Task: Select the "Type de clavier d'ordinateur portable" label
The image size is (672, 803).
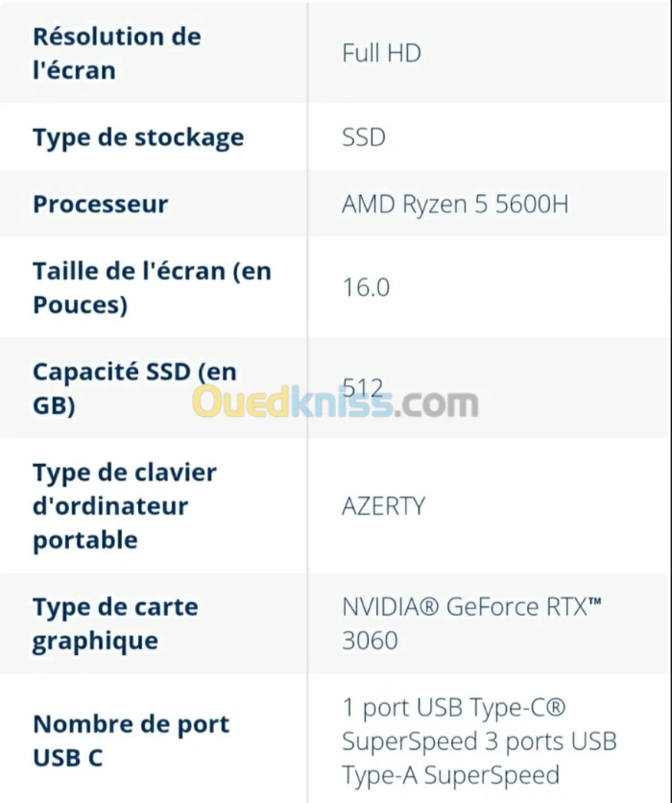Action: 125,506
